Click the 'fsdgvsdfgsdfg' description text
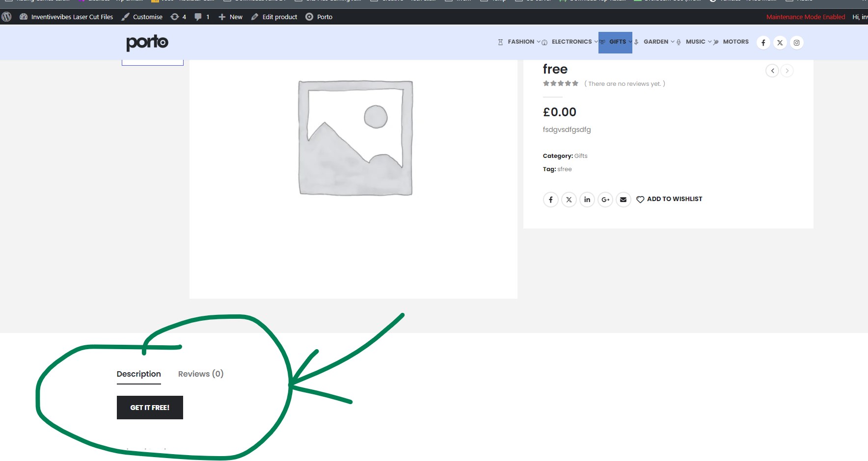This screenshot has height=461, width=868. 567,130
